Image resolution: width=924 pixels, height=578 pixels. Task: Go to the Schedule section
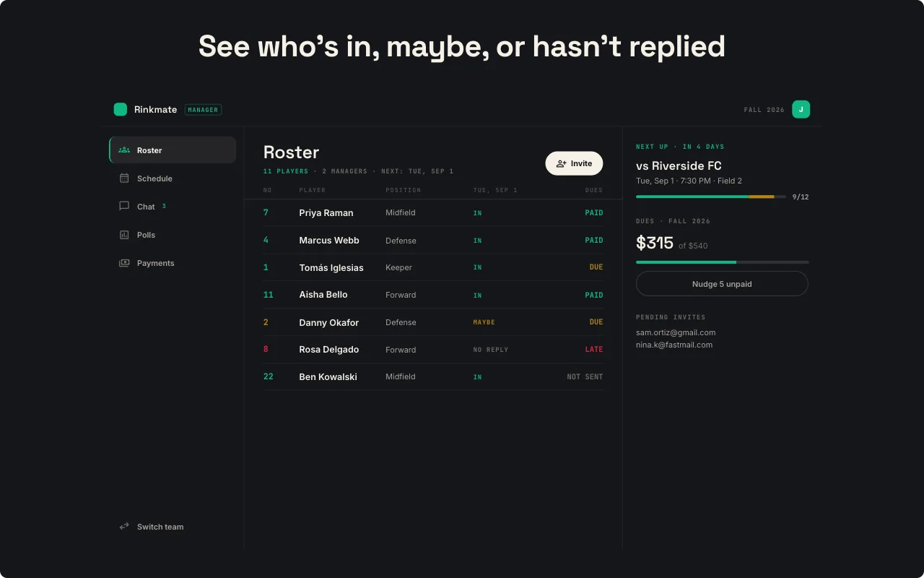(x=173, y=178)
